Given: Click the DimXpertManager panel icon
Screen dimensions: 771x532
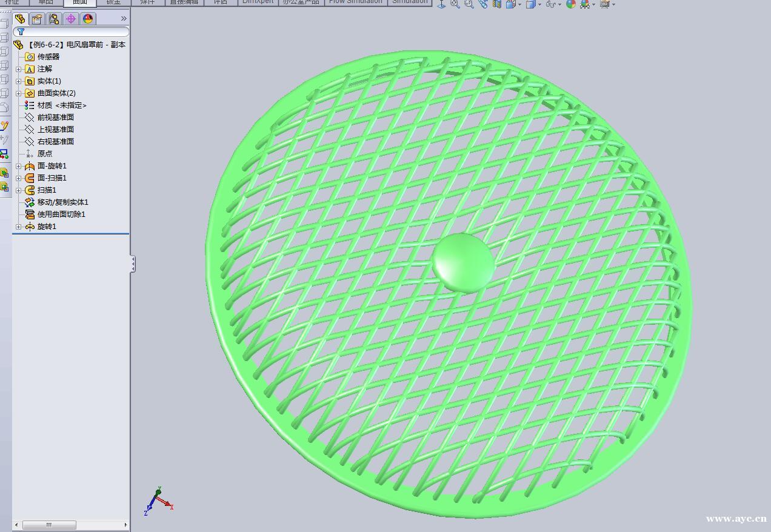Looking at the screenshot, I should [x=72, y=19].
